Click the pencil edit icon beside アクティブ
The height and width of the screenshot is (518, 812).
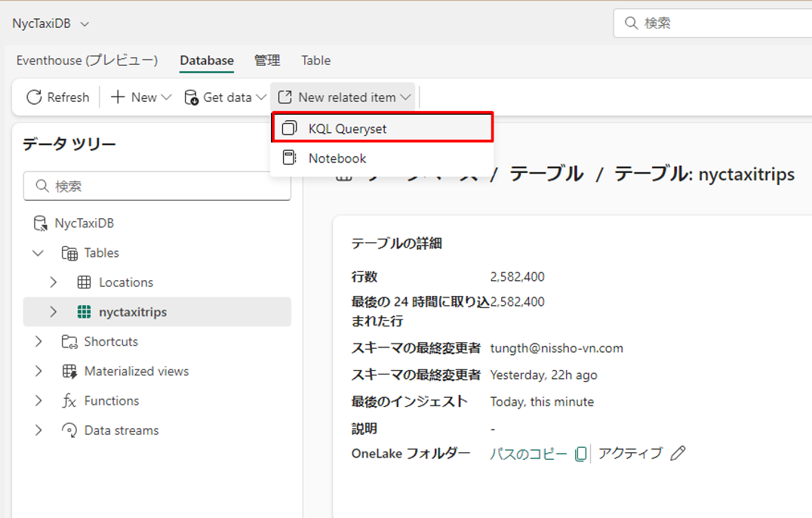coord(678,453)
